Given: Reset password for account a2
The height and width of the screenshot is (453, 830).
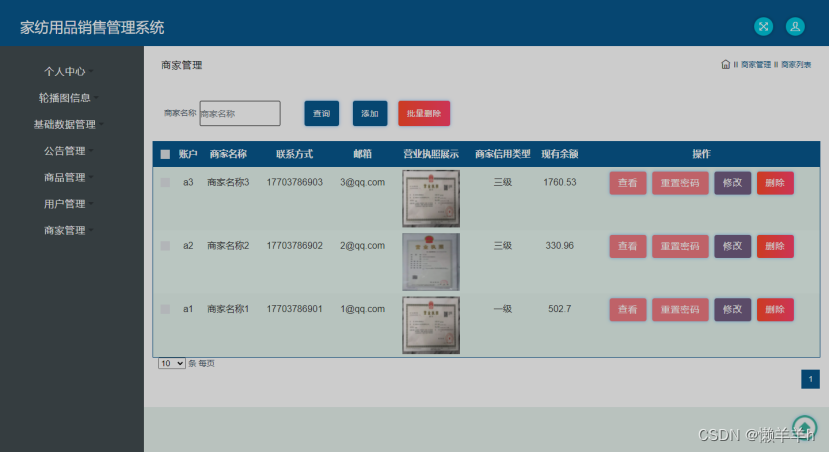Looking at the screenshot, I should coord(680,247).
